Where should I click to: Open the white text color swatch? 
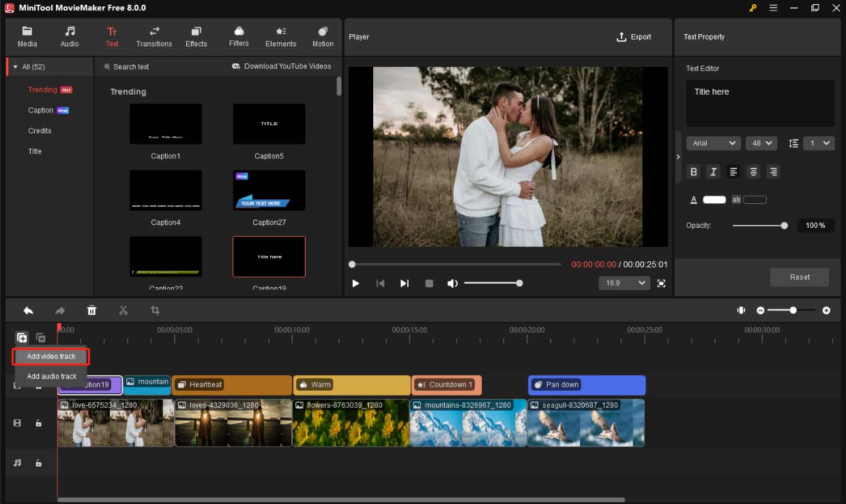tap(714, 200)
